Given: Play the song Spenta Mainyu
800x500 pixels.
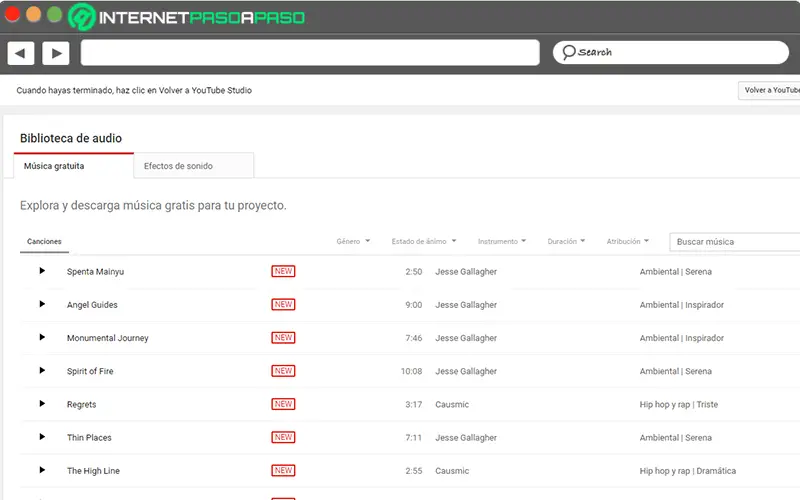Looking at the screenshot, I should 42,271.
